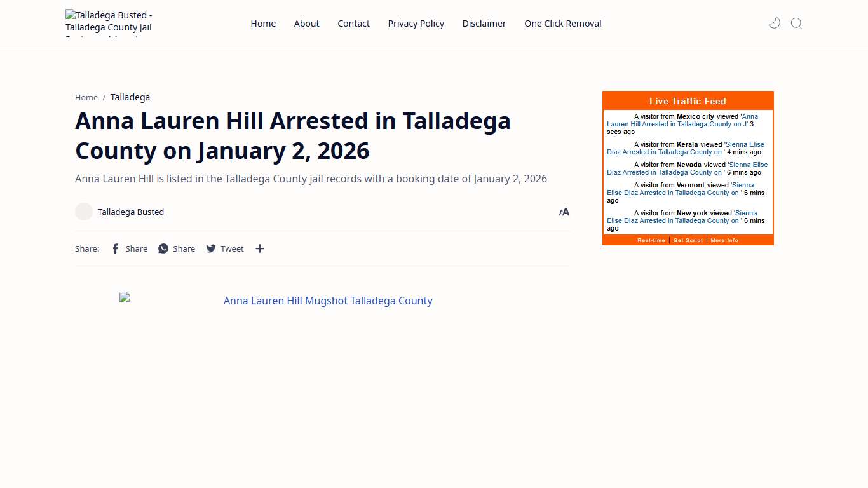Click the Live Traffic Feed orange header bar
The height and width of the screenshot is (488, 868).
click(688, 100)
